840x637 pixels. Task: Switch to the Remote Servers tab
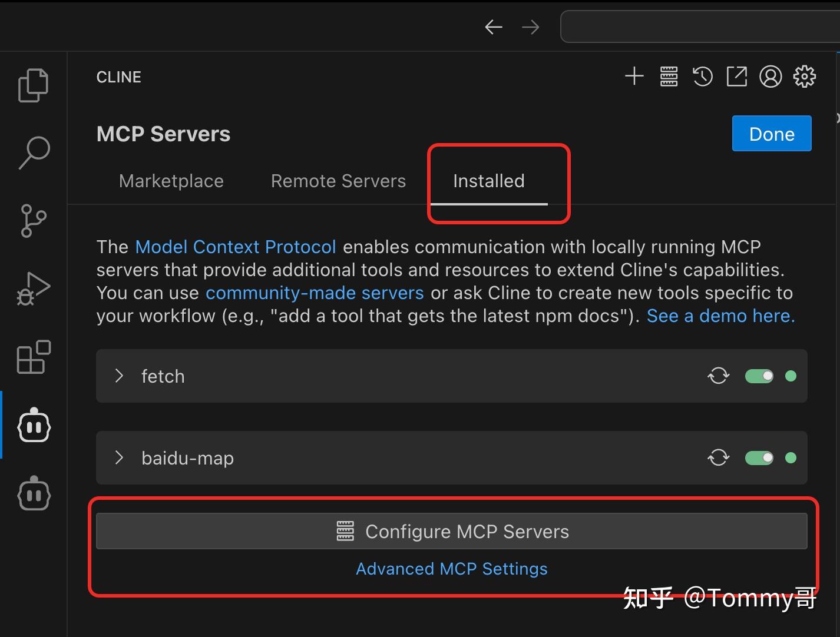coord(338,181)
